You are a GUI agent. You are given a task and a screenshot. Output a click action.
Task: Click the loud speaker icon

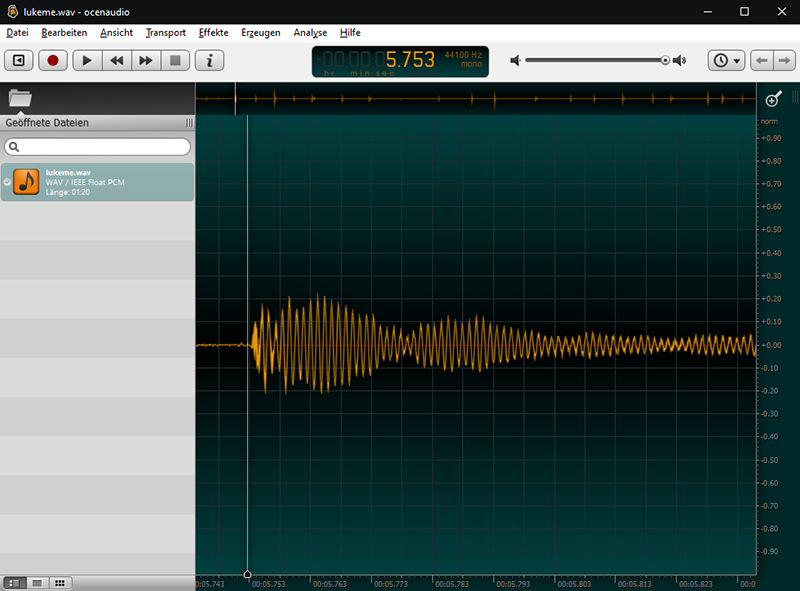tap(680, 61)
